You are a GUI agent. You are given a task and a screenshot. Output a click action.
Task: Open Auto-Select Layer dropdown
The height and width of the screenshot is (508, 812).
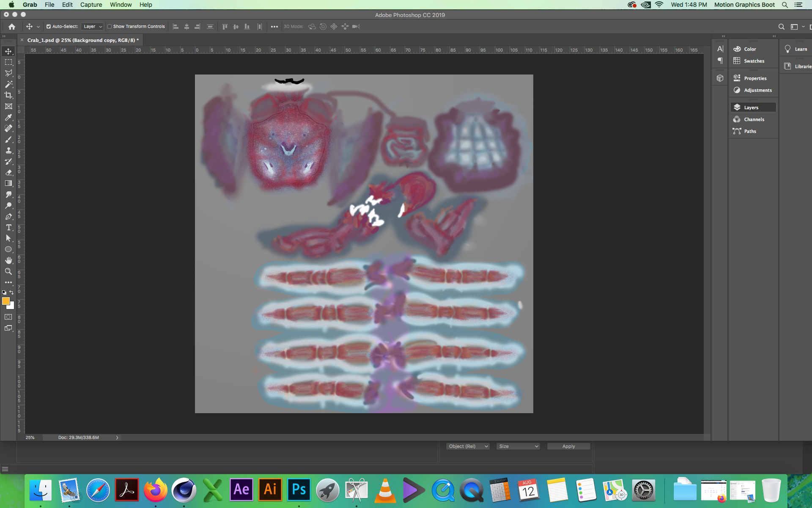(x=93, y=26)
